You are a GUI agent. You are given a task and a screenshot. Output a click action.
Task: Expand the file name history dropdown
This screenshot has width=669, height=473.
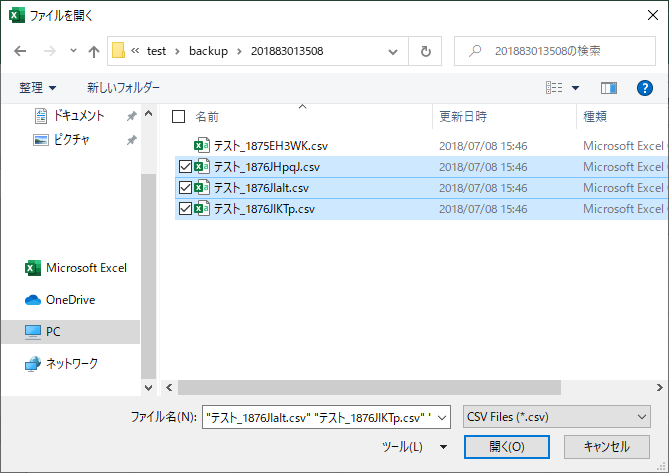click(444, 417)
